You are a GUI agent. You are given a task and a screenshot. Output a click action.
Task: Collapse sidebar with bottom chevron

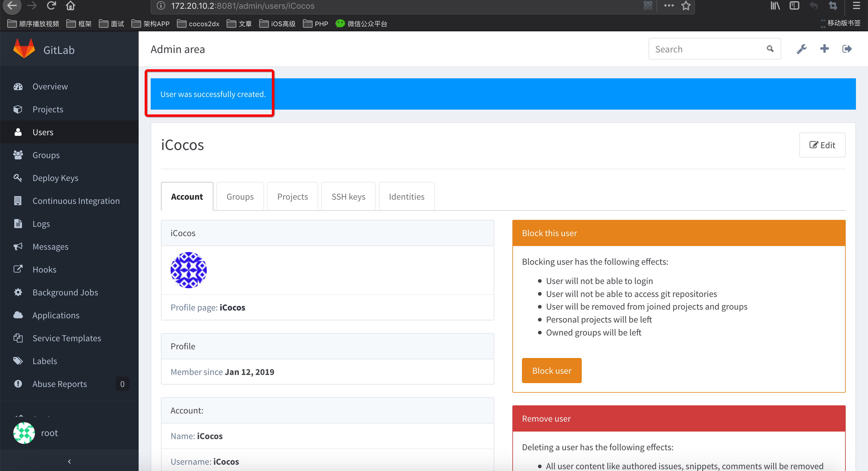point(69,461)
